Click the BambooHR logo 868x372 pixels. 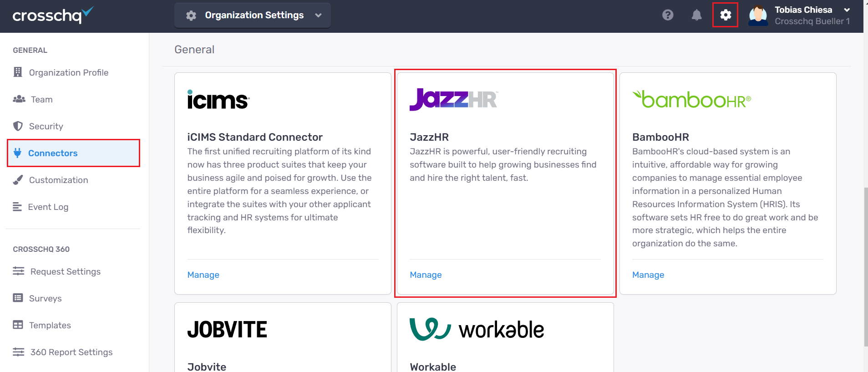691,99
